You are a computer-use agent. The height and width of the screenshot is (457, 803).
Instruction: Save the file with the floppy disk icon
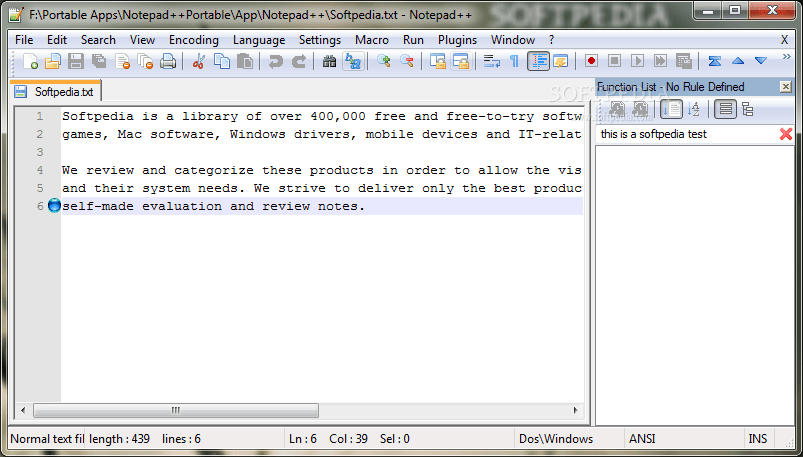click(x=76, y=61)
